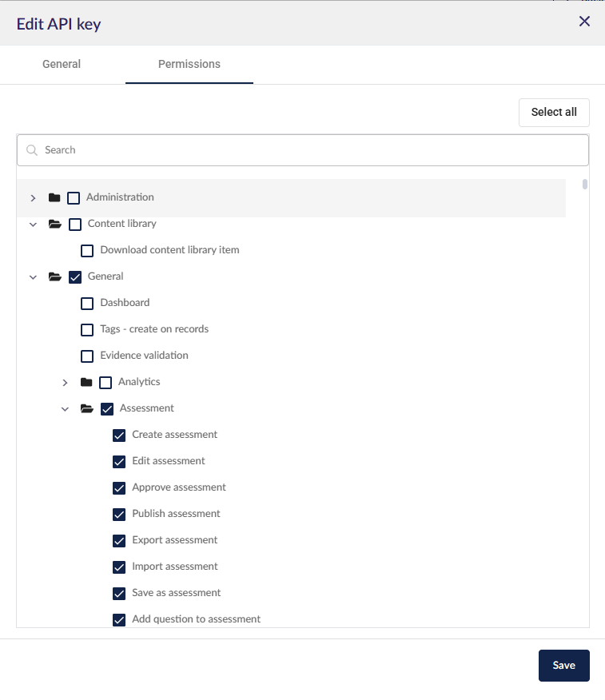Collapse the Assessment subfolder chevron
Screen dimensions: 605x700
coord(66,409)
